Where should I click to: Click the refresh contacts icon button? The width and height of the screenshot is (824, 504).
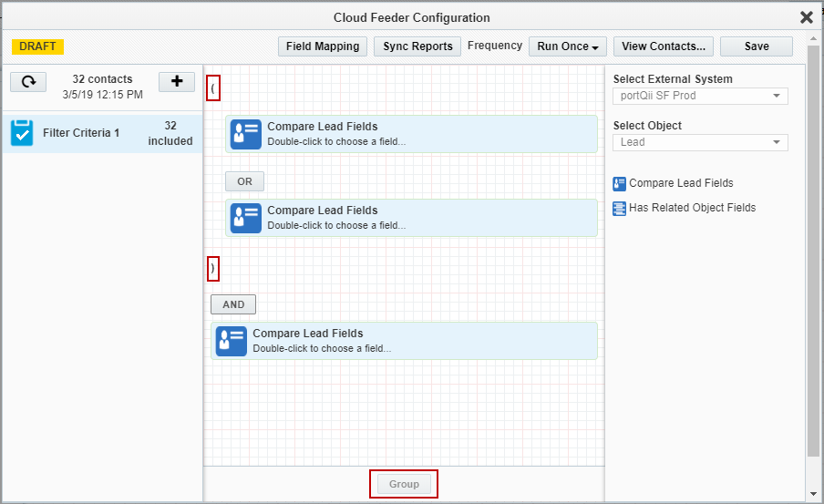[x=28, y=82]
